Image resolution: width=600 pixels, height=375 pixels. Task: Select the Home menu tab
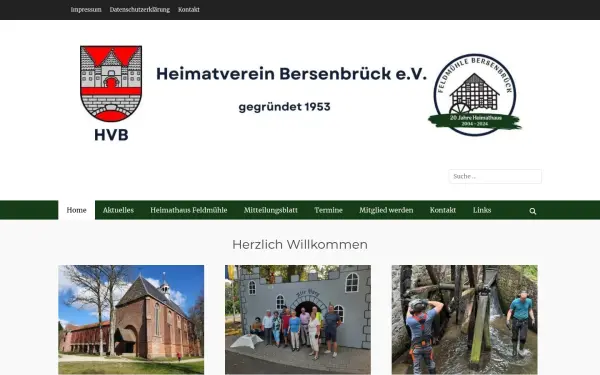(77, 210)
